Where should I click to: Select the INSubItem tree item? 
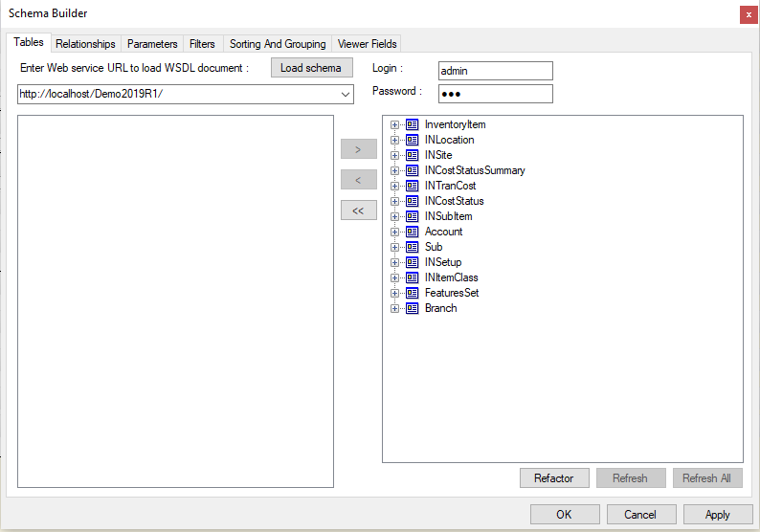point(448,216)
